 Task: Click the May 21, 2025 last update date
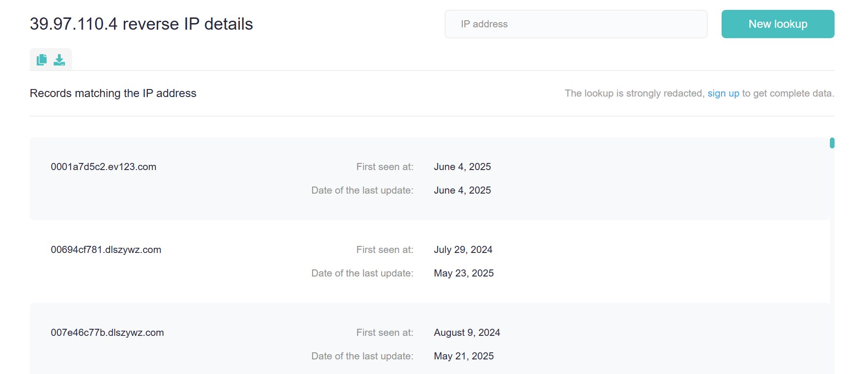point(464,356)
